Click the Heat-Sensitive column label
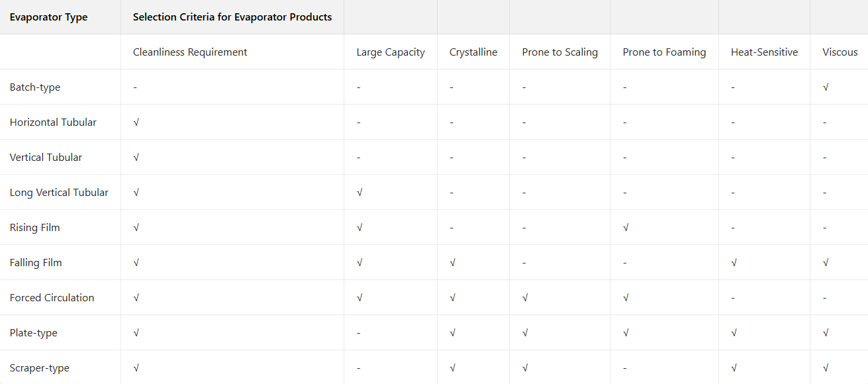 point(764,52)
